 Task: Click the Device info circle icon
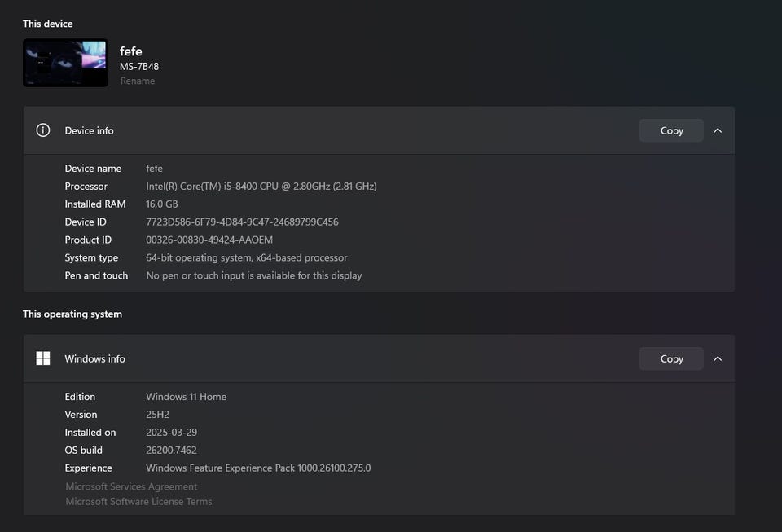tap(43, 130)
